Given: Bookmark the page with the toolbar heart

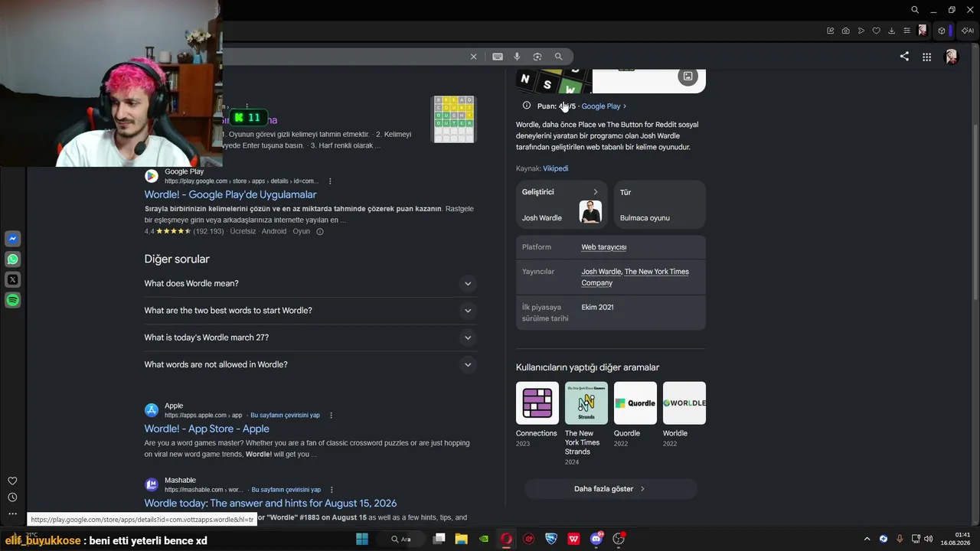Looking at the screenshot, I should pyautogui.click(x=877, y=31).
